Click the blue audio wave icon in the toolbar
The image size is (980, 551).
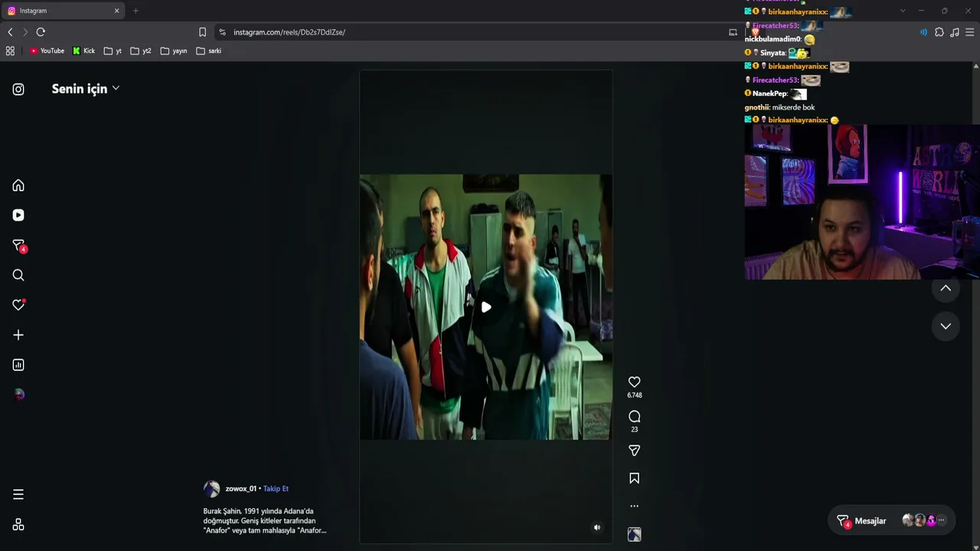tap(923, 32)
